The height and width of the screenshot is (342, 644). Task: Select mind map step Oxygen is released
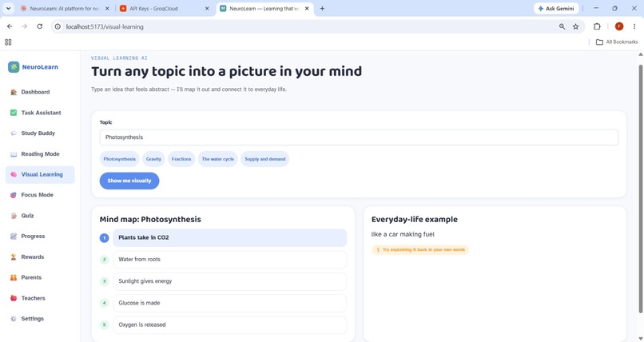pyautogui.click(x=230, y=324)
